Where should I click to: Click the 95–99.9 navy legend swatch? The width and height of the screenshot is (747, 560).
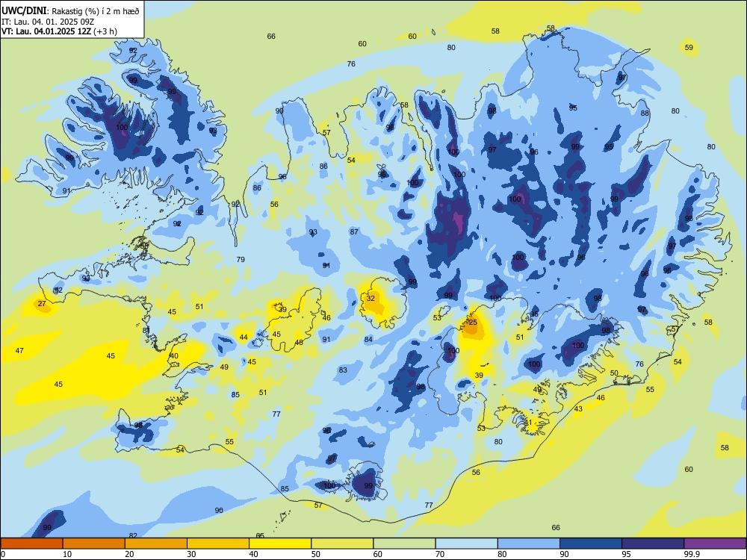pyautogui.click(x=653, y=544)
